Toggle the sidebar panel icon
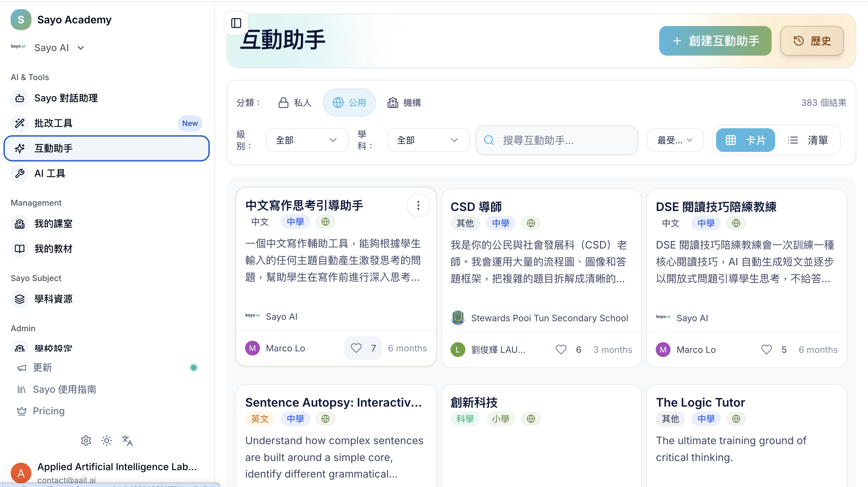Viewport: 868px width, 487px height. pyautogui.click(x=236, y=23)
